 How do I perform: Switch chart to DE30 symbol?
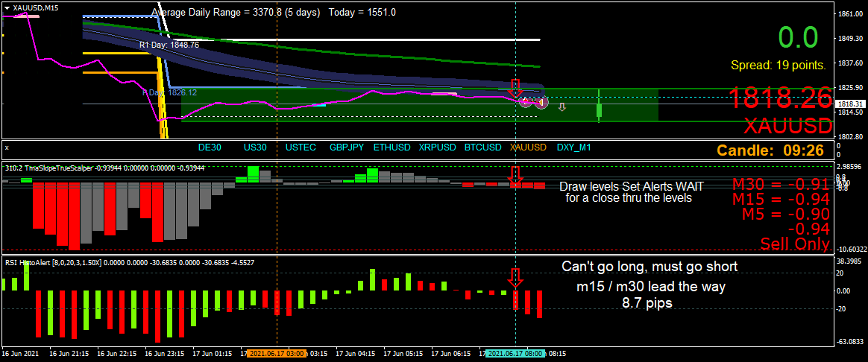pyautogui.click(x=210, y=147)
